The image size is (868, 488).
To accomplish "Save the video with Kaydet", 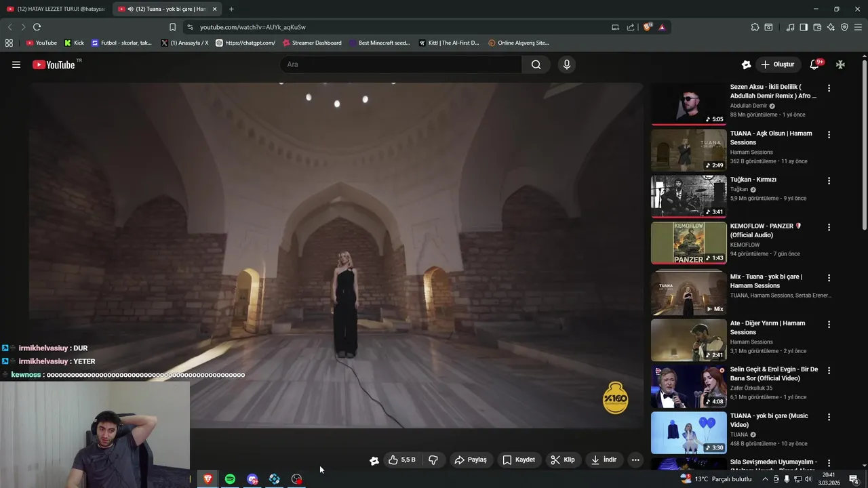I will click(519, 460).
